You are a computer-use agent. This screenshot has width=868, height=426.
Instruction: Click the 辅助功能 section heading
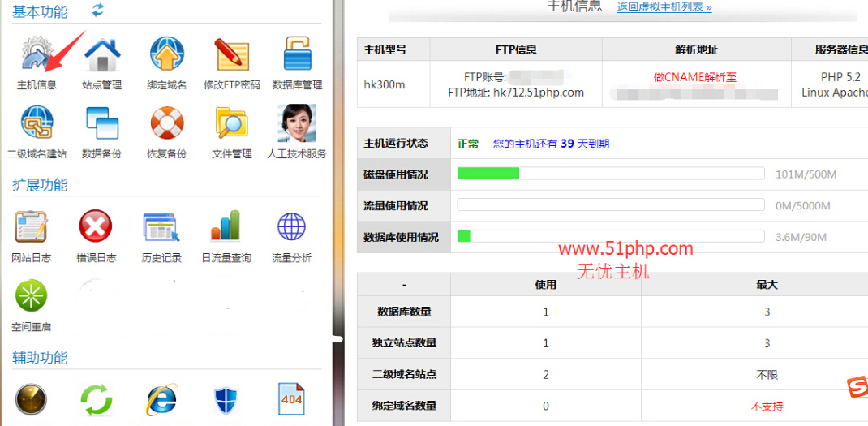[40, 358]
